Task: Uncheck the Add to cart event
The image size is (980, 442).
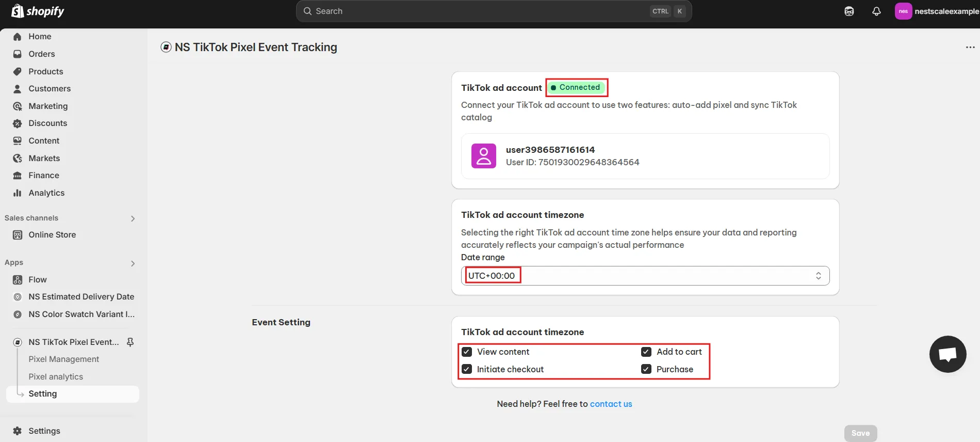Action: (646, 352)
